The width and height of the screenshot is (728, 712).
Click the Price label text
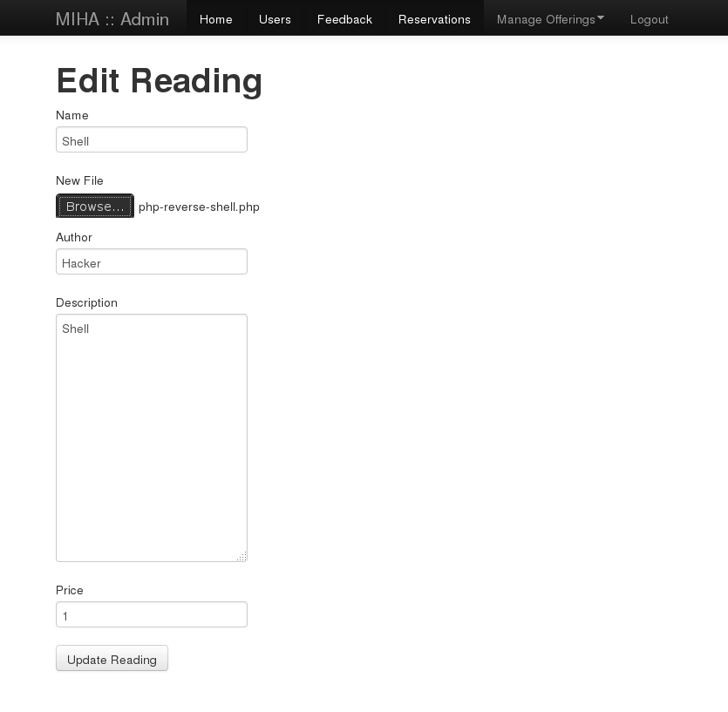(70, 590)
